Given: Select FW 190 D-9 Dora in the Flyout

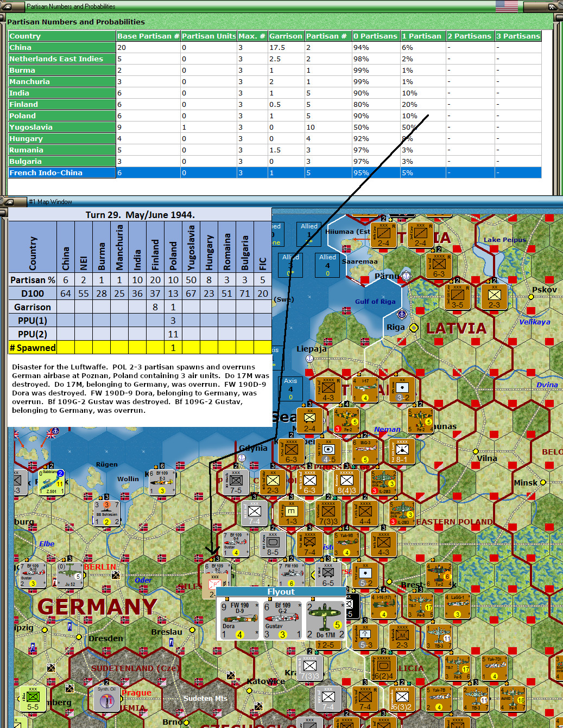Looking at the screenshot, I should [x=239, y=618].
